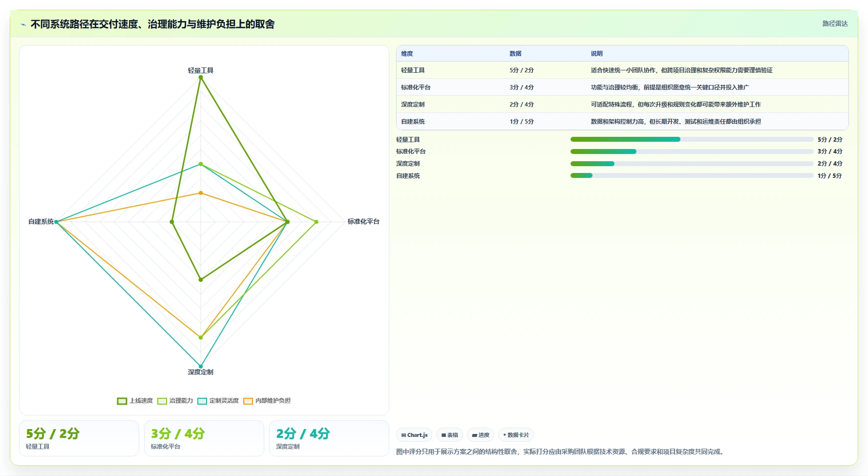Click the description starting 数据和架构控制力高
The height and width of the screenshot is (476, 868).
676,122
